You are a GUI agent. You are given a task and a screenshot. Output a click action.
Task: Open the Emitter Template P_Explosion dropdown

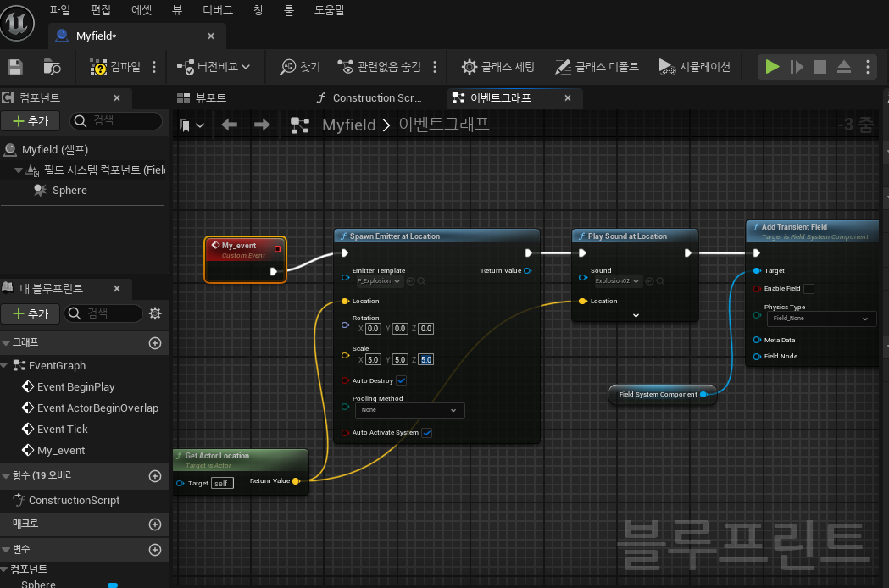[378, 281]
